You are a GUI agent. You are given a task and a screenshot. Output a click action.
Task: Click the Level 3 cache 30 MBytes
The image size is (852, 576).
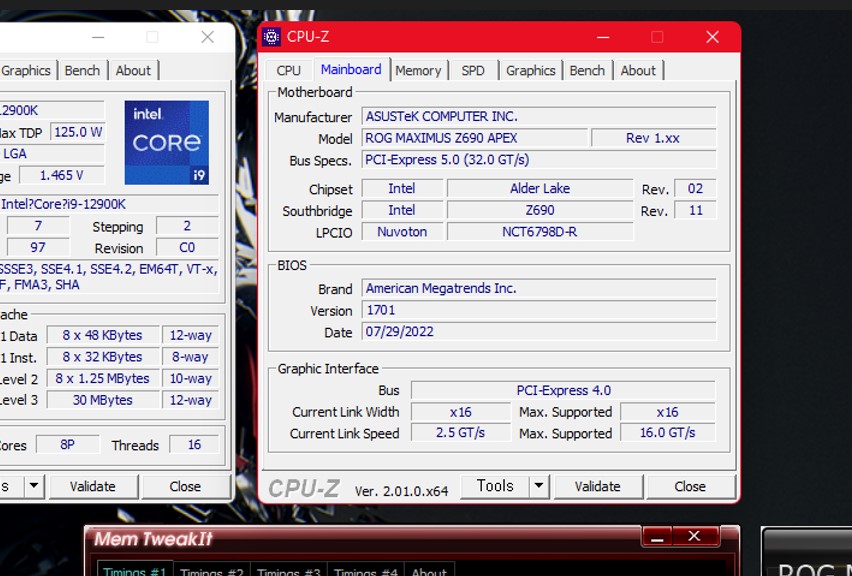coord(103,400)
